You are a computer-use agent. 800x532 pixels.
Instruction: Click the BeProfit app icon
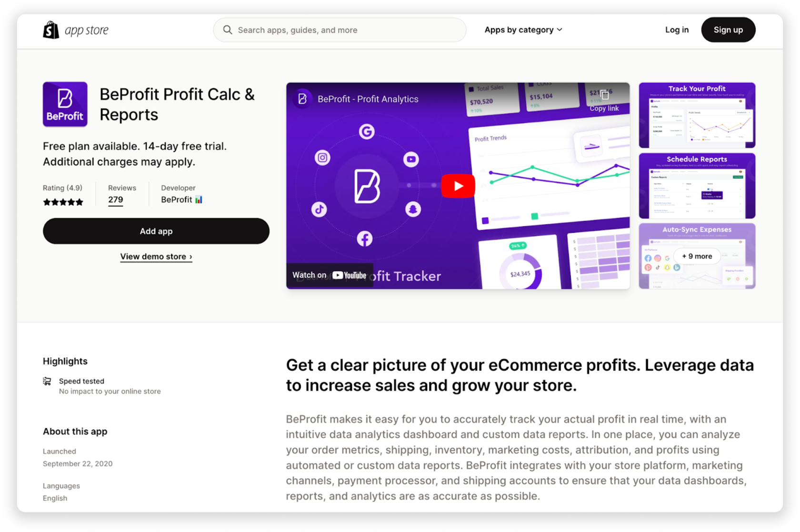[65, 104]
